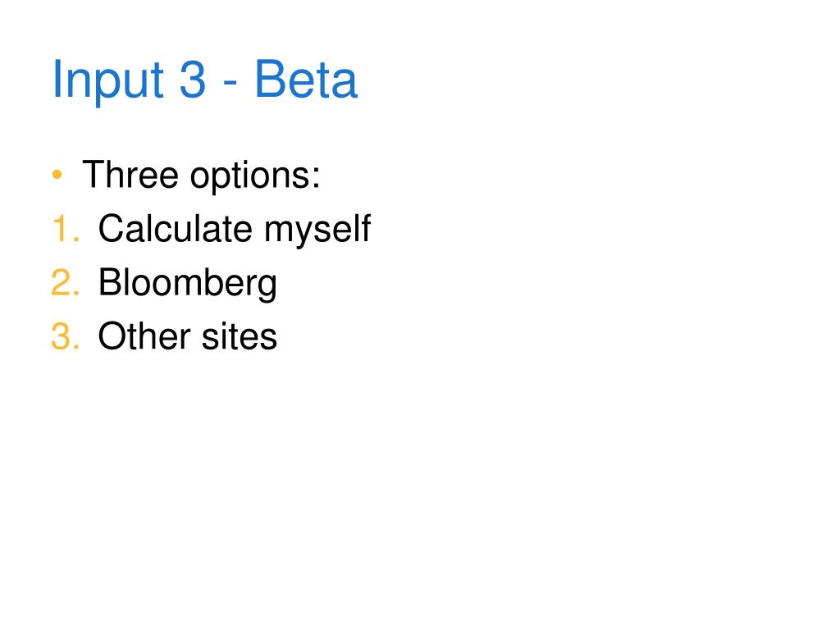Click the word "Beta" in the title
Image resolution: width=840 pixels, height=630 pixels.
tap(305, 80)
